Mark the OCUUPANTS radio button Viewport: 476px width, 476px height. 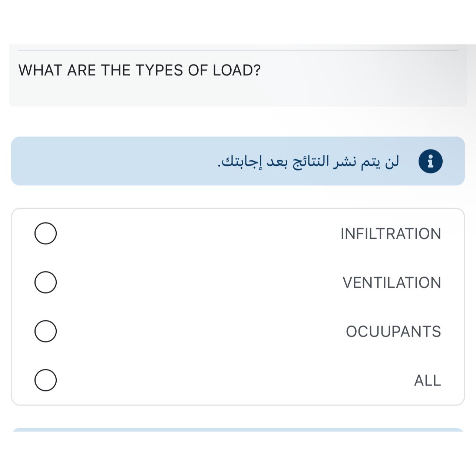(x=46, y=331)
